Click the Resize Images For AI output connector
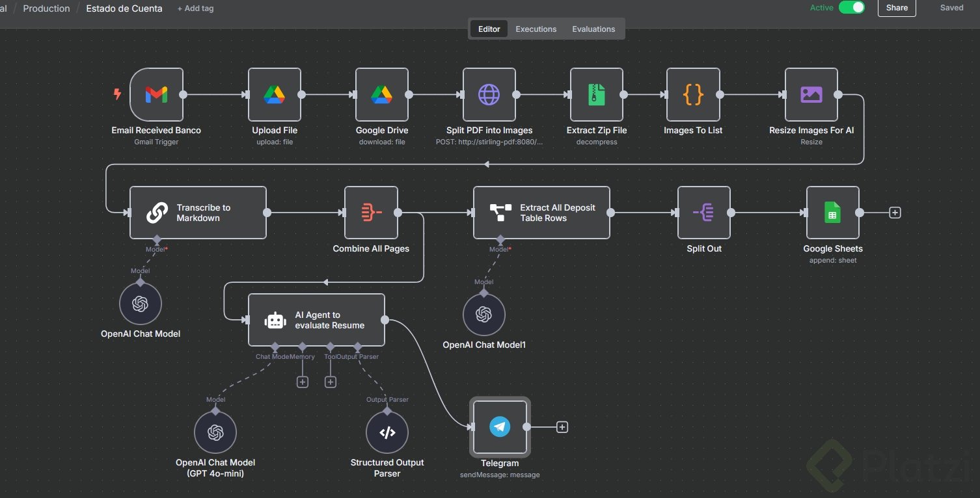 click(x=838, y=94)
